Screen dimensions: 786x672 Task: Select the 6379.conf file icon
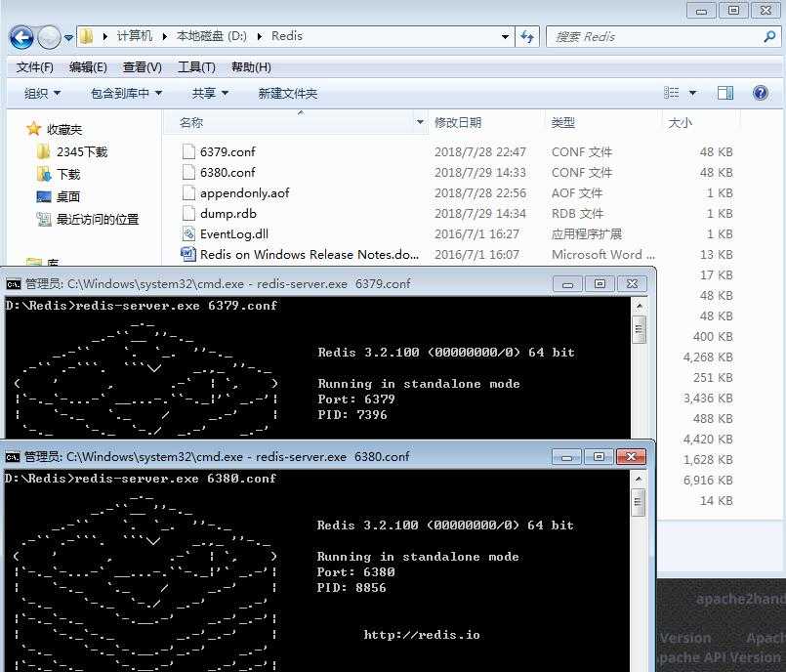click(188, 151)
